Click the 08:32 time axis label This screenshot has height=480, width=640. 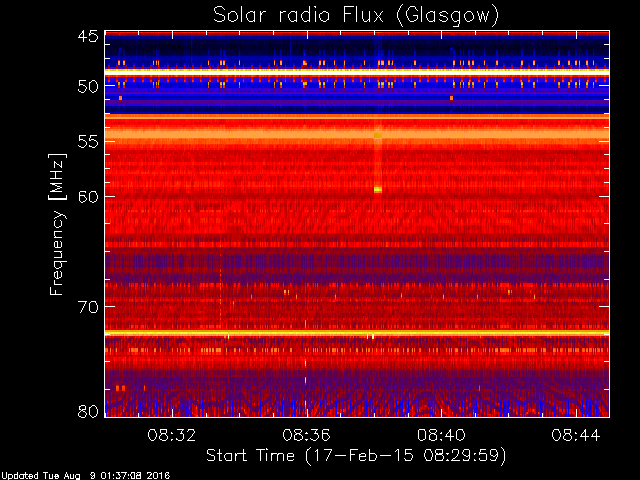pos(171,435)
